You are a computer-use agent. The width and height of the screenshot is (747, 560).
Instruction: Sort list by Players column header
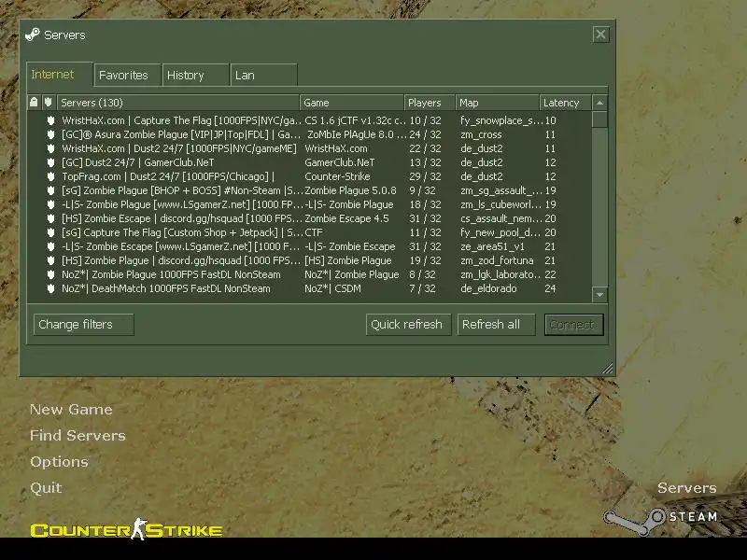pyautogui.click(x=430, y=103)
